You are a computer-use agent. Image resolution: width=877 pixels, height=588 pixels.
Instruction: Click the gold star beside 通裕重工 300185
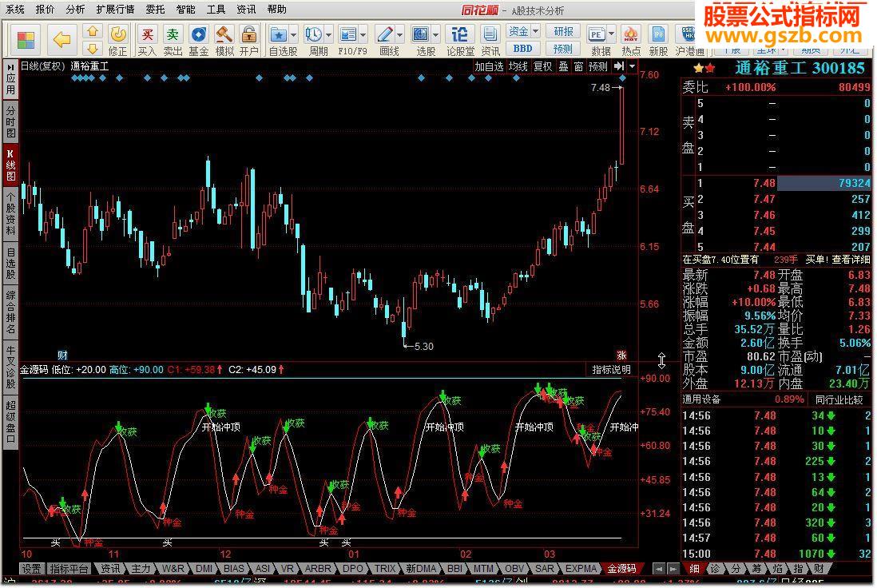pyautogui.click(x=699, y=68)
